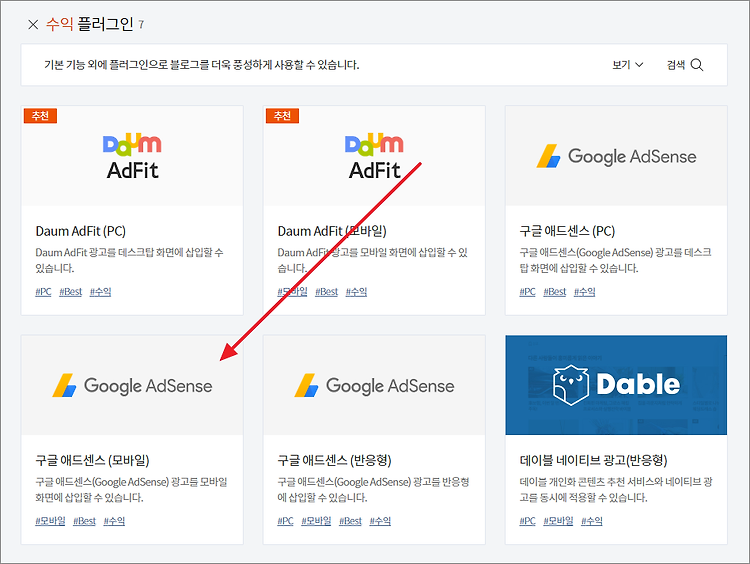Click #Best tag under 구글 애드센스 (반응형)
The image size is (750, 564).
point(351,521)
